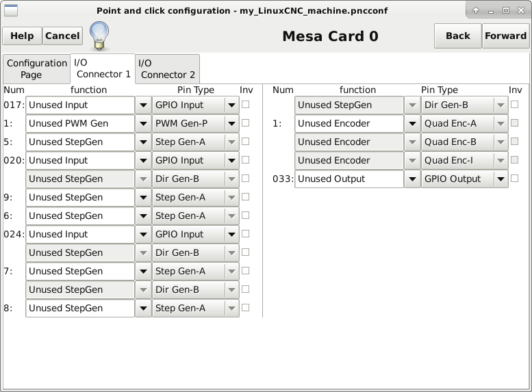Toggle Inv checkbox on Quad Enc-A row
Viewport: 532px width, 392px height.
pyautogui.click(x=514, y=122)
